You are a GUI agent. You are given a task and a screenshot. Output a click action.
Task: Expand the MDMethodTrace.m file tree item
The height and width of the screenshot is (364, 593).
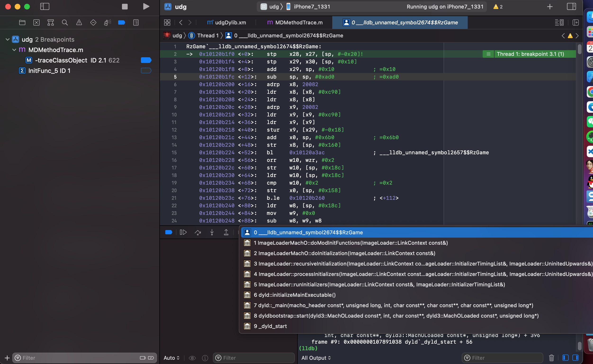click(14, 49)
